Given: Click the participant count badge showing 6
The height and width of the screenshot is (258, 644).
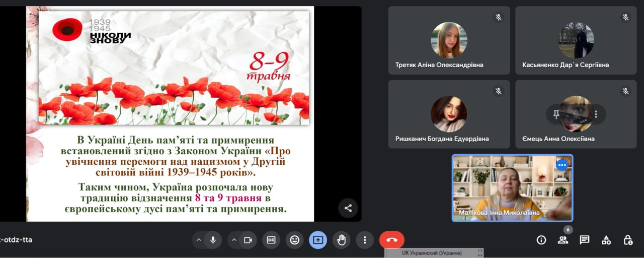Looking at the screenshot, I should 568,230.
